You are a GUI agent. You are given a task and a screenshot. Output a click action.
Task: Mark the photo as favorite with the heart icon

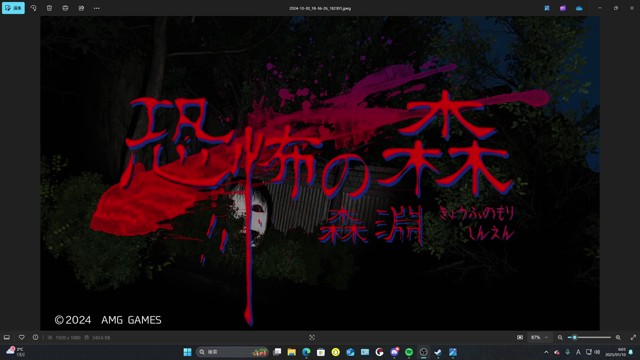point(22,338)
